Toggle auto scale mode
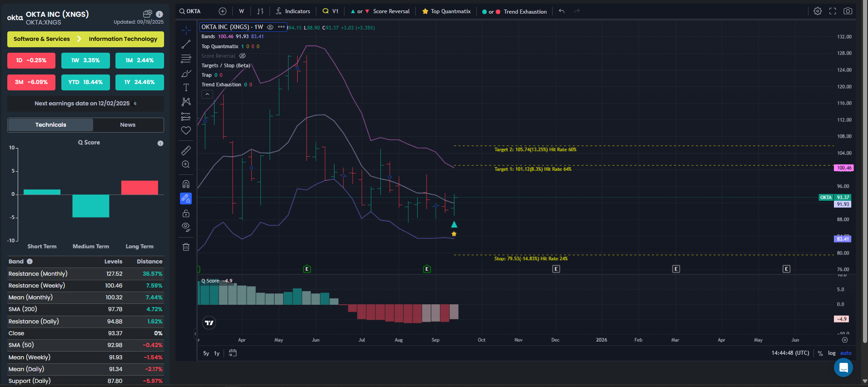Screen dimensions: 868x387 (846, 353)
